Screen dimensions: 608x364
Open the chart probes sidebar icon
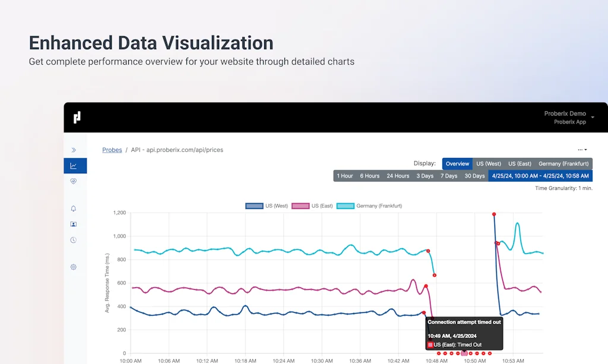point(74,166)
